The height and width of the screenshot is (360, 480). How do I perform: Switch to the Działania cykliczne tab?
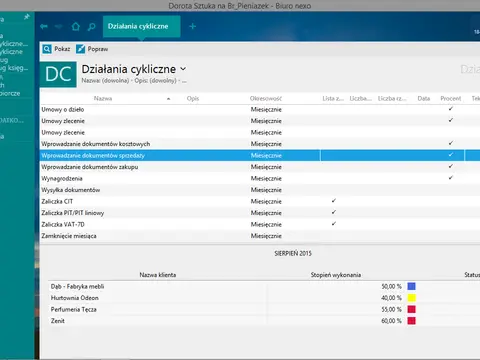coord(142,26)
